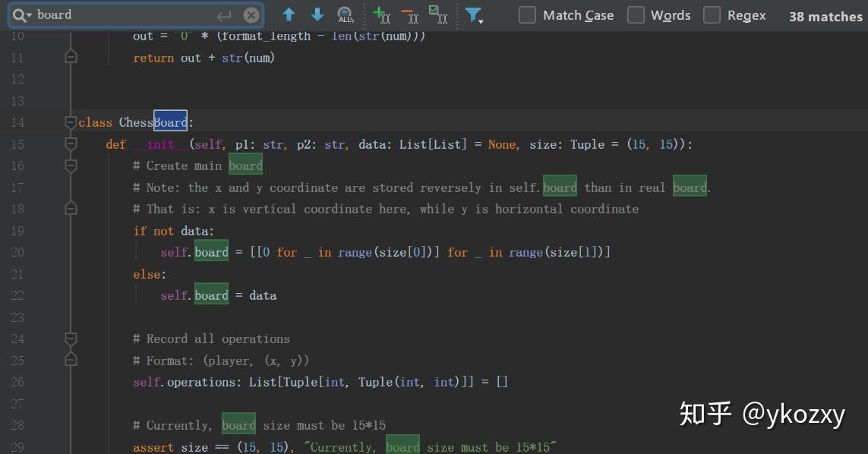The width and height of the screenshot is (868, 454).
Task: Click line number 20 in the gutter
Action: 17,252
